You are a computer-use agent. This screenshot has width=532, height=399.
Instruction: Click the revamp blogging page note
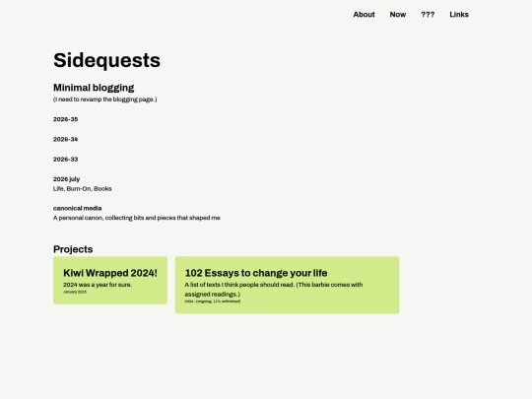tap(104, 100)
